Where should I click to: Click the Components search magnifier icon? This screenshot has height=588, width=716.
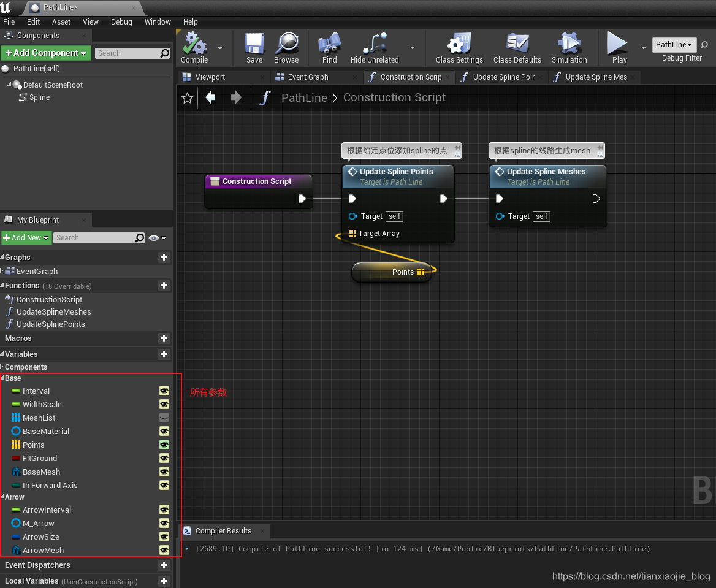pos(164,53)
